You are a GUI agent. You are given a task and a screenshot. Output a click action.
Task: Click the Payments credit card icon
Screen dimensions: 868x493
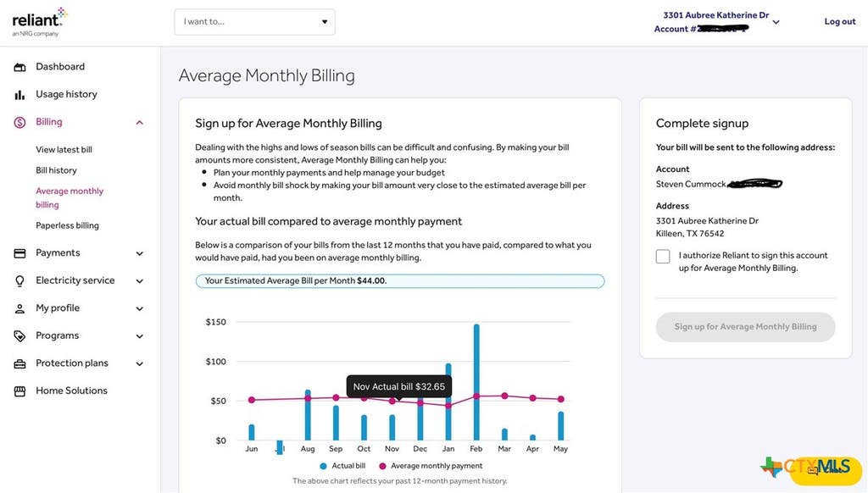pyautogui.click(x=20, y=253)
